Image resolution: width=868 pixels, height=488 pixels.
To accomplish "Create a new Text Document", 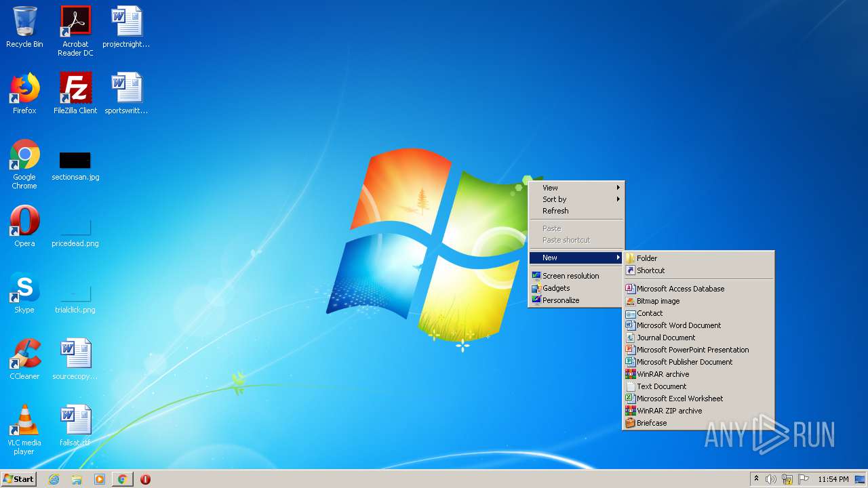I will tap(698, 386).
